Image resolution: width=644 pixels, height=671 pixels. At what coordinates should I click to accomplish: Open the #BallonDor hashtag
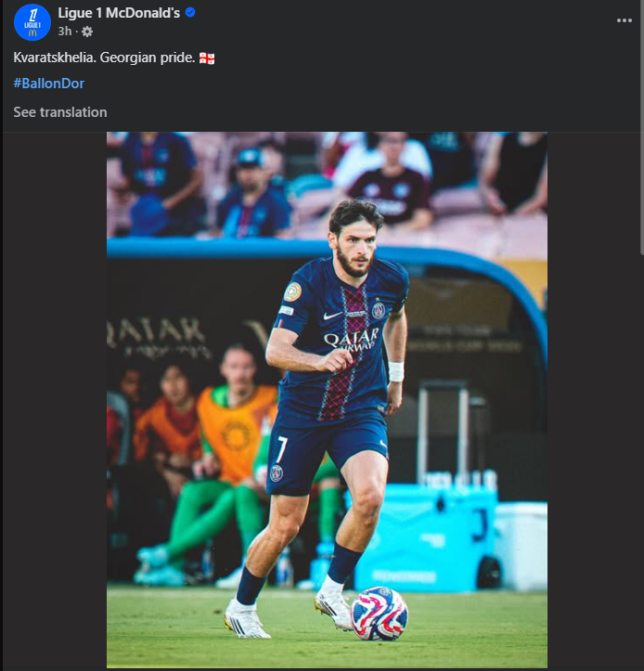click(48, 84)
